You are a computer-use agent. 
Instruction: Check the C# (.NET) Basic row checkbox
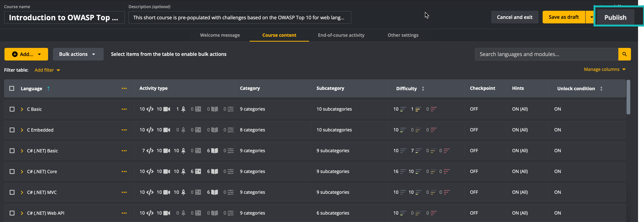click(12, 151)
